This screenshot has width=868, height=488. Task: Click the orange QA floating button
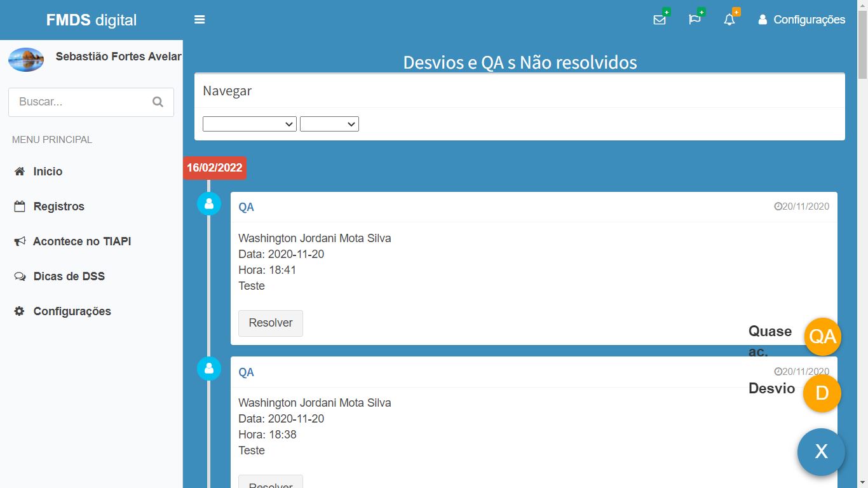click(822, 336)
